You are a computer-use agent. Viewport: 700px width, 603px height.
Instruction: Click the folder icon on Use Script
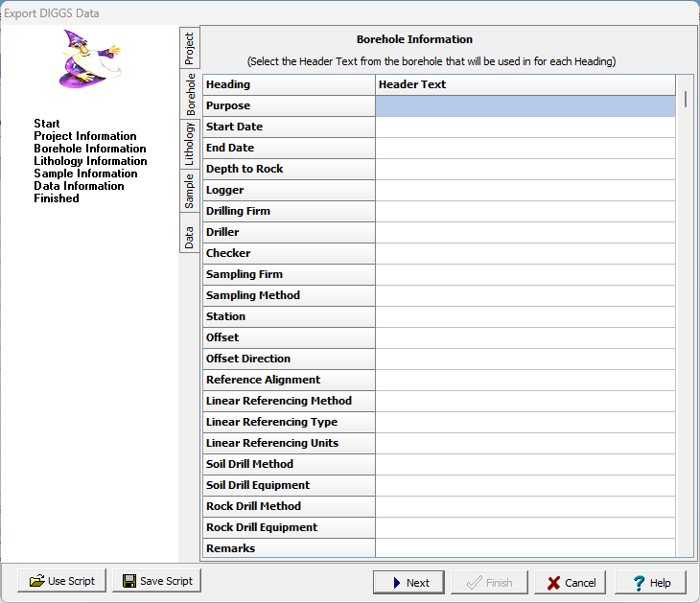coord(36,581)
